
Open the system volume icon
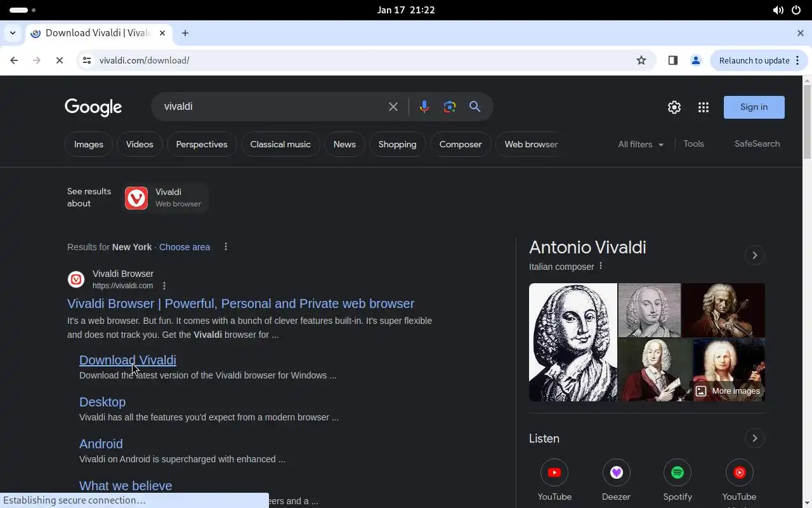tap(778, 10)
